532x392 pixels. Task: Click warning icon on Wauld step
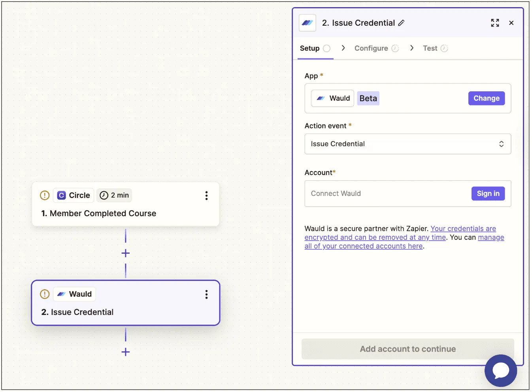[45, 294]
